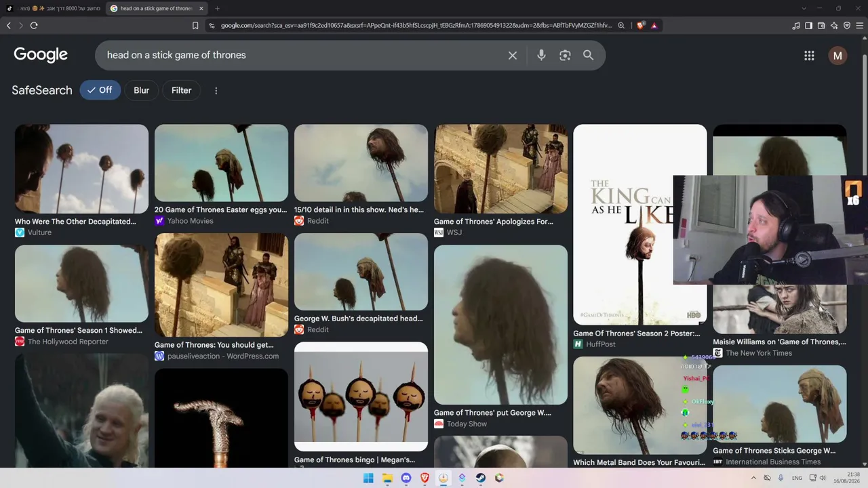Open the Yahoo Movies heads thumbnail
The height and width of the screenshot is (488, 868).
point(221,163)
